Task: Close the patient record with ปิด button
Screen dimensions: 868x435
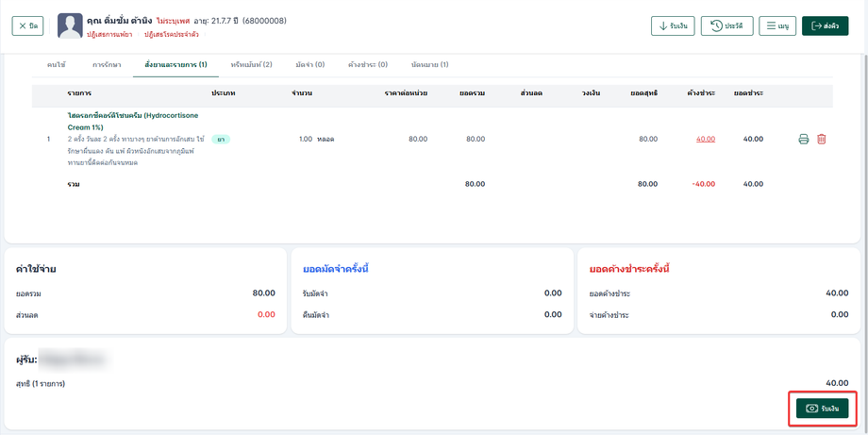Action: [27, 26]
